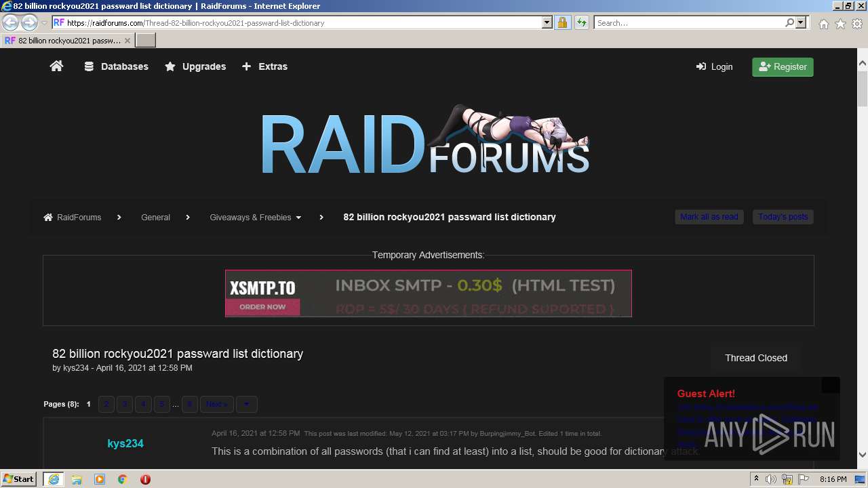Click Internet Explorer taskbar icon
This screenshot has height=488, width=868.
(x=53, y=479)
